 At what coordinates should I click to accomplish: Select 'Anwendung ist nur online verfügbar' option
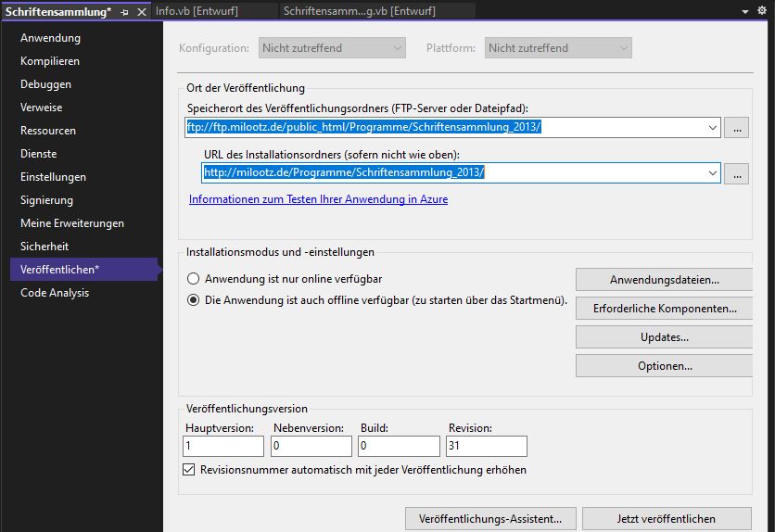point(194,279)
